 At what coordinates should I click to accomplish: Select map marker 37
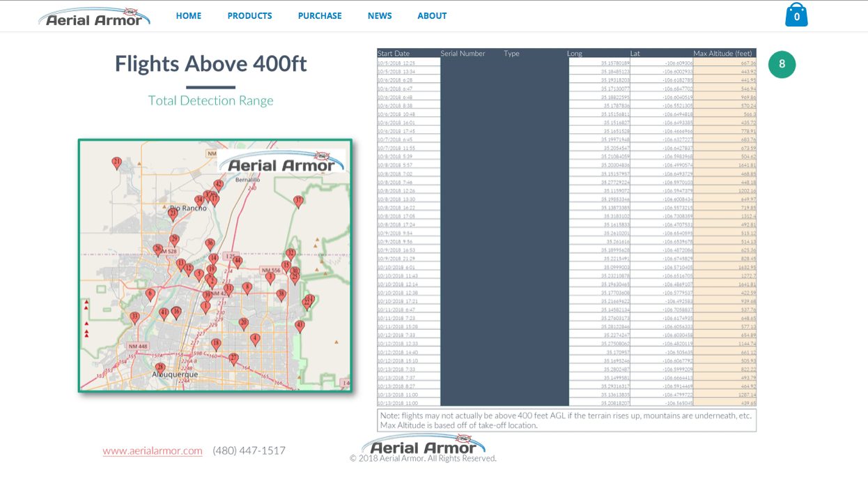click(298, 202)
